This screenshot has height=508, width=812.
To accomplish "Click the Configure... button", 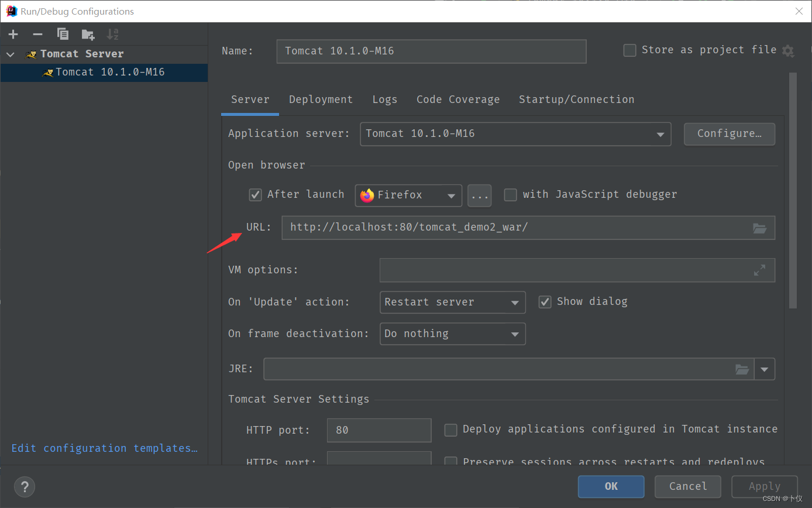I will (x=730, y=134).
